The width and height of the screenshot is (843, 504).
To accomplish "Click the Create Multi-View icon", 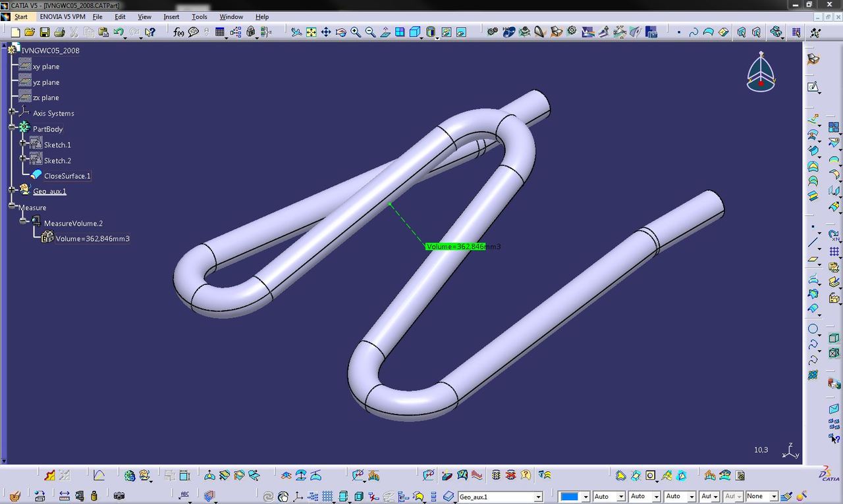I will [400, 32].
